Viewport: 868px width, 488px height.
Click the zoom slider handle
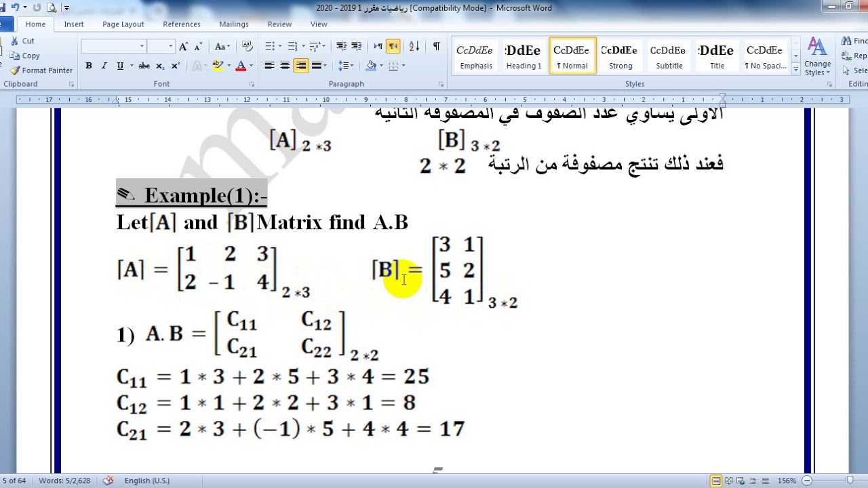tap(850, 481)
